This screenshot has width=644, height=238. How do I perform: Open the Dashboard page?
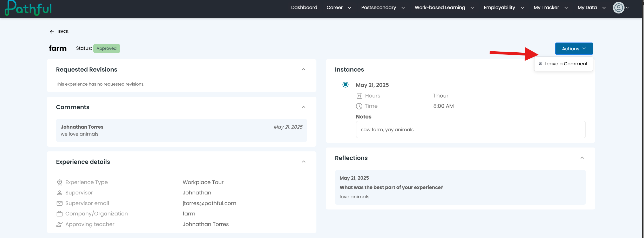304,8
